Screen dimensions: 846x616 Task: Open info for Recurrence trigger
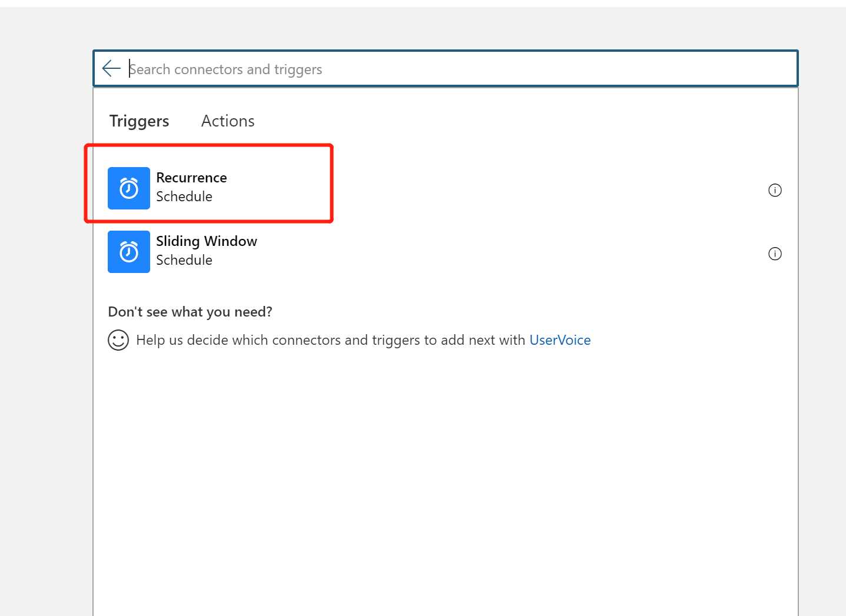(x=775, y=190)
